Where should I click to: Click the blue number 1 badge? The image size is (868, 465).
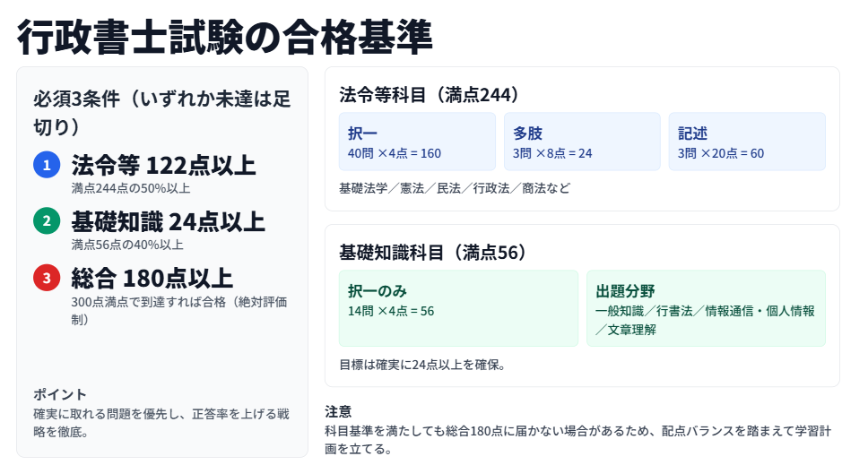coord(47,165)
